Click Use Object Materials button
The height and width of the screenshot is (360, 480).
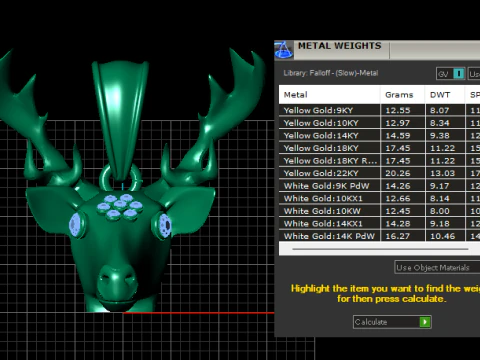[437, 268]
